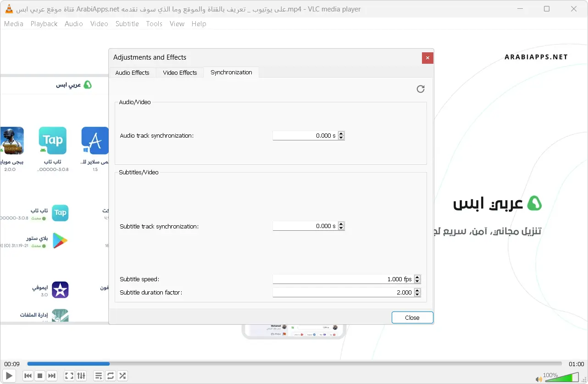Click the refresh icon in the Synchronization panel
This screenshot has width=588, height=384.
coord(421,89)
